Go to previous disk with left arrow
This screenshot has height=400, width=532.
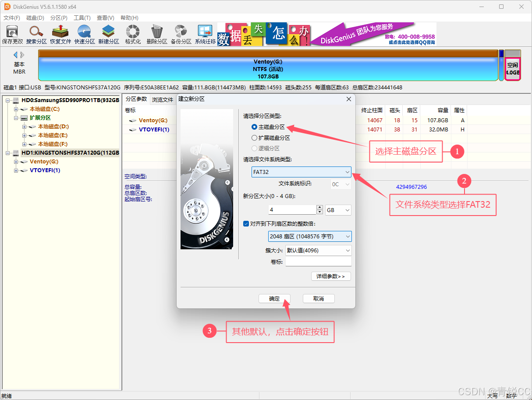coord(16,55)
